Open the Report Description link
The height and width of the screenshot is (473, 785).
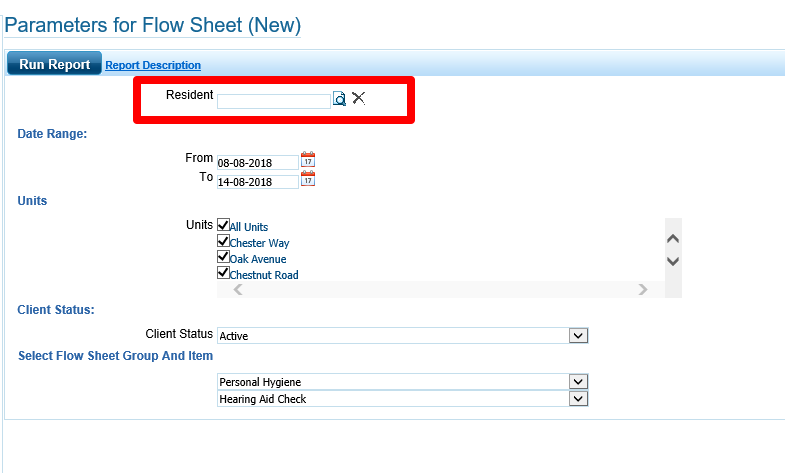153,65
